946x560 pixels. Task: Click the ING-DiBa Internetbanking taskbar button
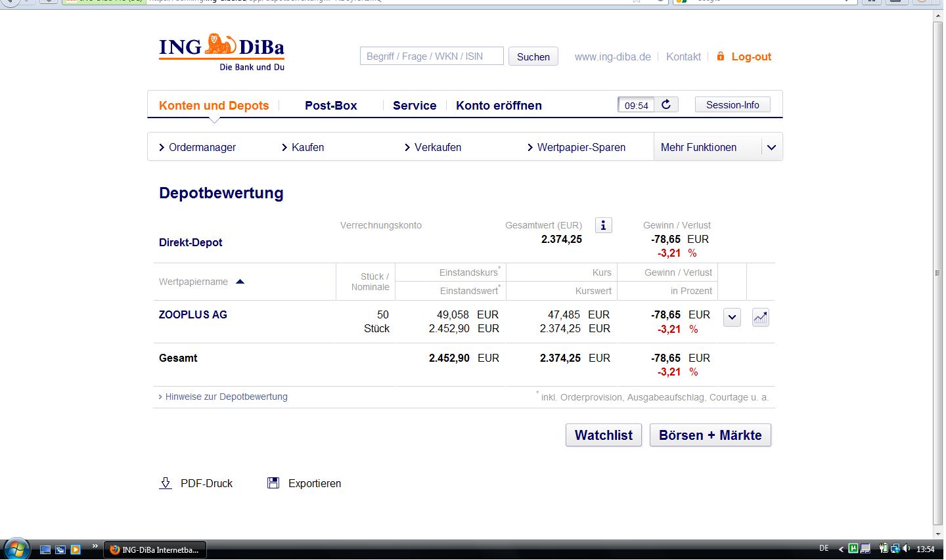point(155,549)
